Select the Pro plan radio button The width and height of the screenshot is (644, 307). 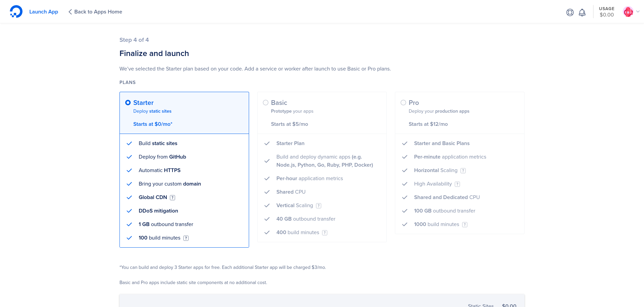403,103
